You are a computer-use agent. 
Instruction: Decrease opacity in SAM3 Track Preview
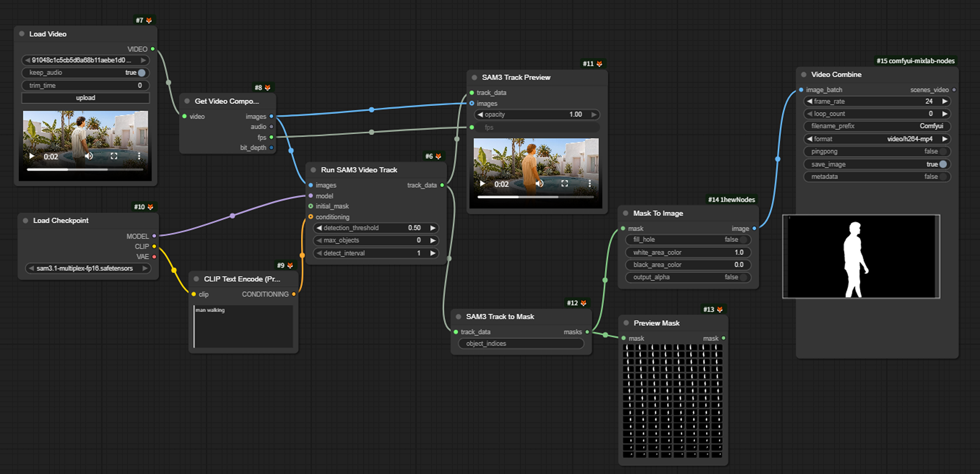click(x=480, y=114)
